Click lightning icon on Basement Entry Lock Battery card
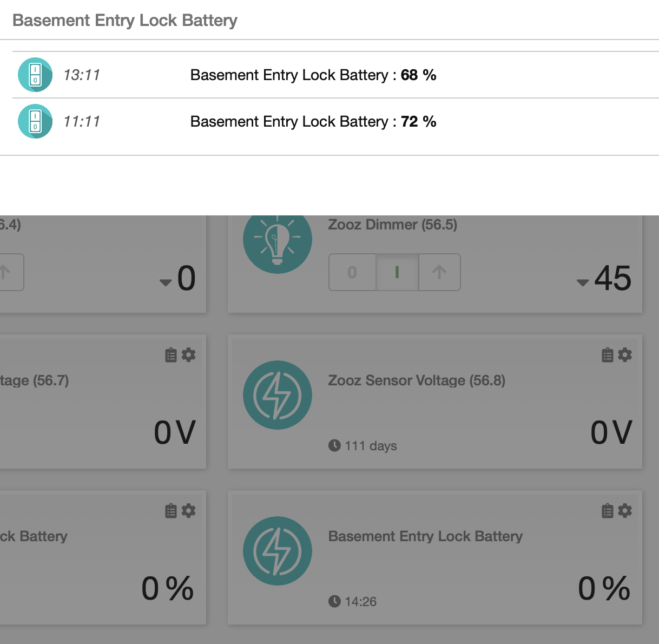 278,551
